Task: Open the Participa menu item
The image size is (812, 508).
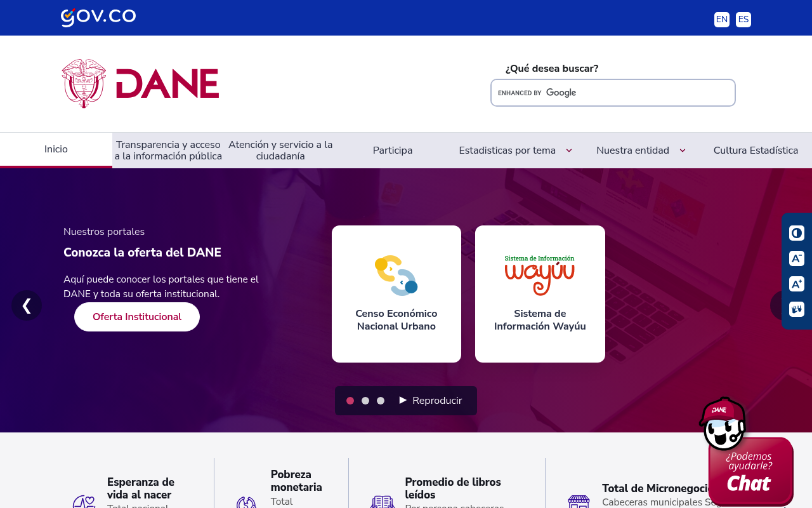Action: [393, 150]
